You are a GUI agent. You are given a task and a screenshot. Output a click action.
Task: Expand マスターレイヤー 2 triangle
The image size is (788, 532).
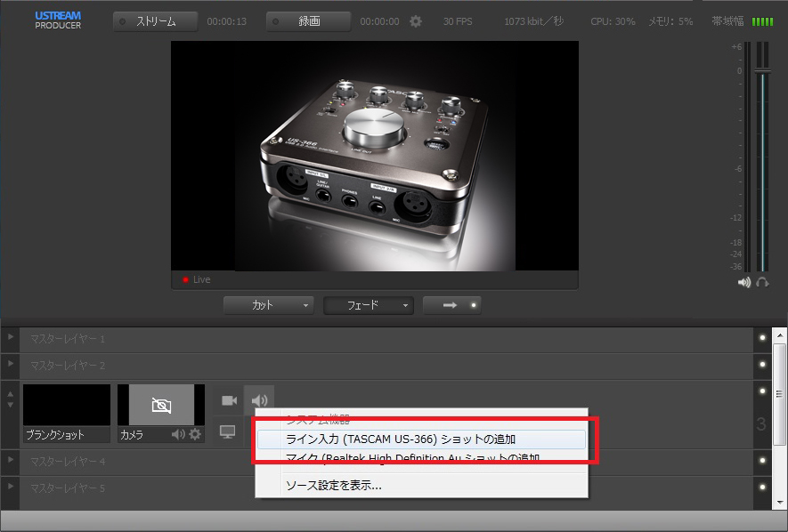[x=10, y=363]
